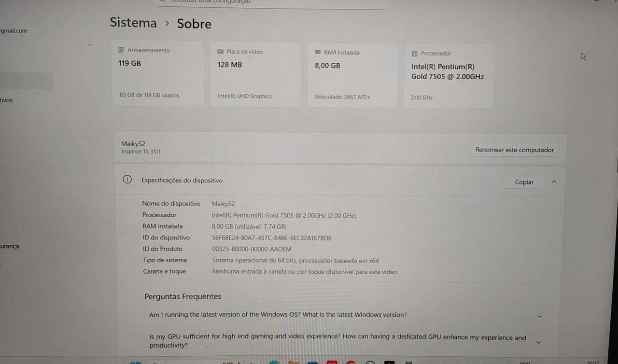The height and width of the screenshot is (364, 618).
Task: Collapse device specifications using chevron beside Copiar
Action: [x=554, y=182]
